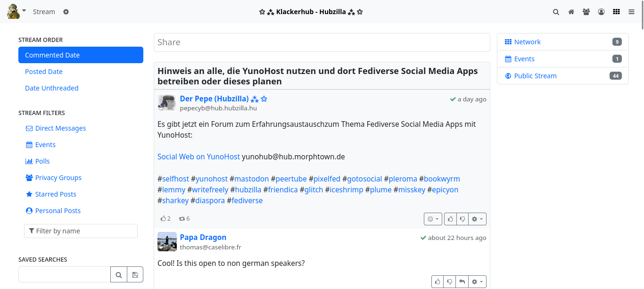Expand the avatar dropdown menu at top left
644x289 pixels.
tap(24, 10)
